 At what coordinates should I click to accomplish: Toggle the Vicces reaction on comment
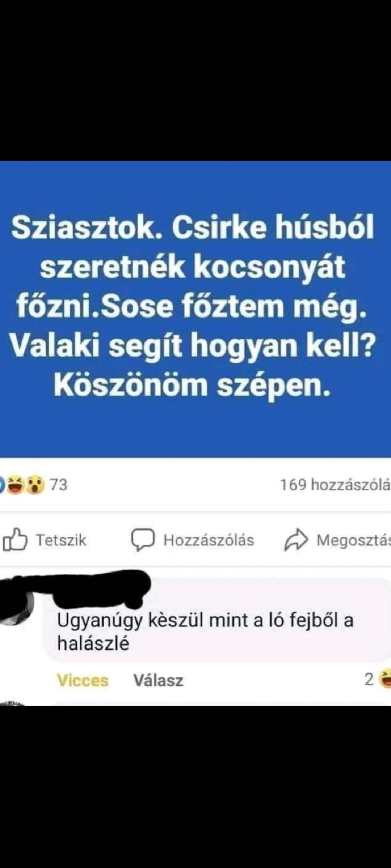pos(83,680)
